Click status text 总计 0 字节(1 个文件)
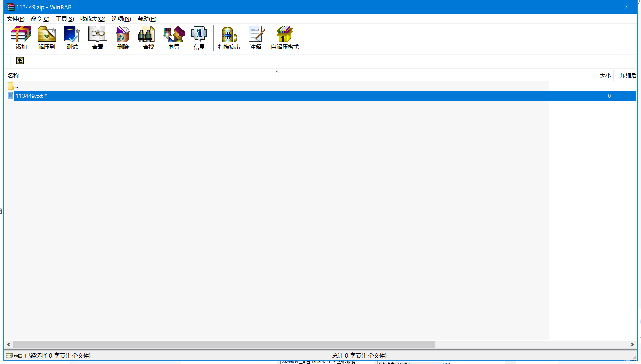Screen dimensions: 641x364 (x=359, y=355)
